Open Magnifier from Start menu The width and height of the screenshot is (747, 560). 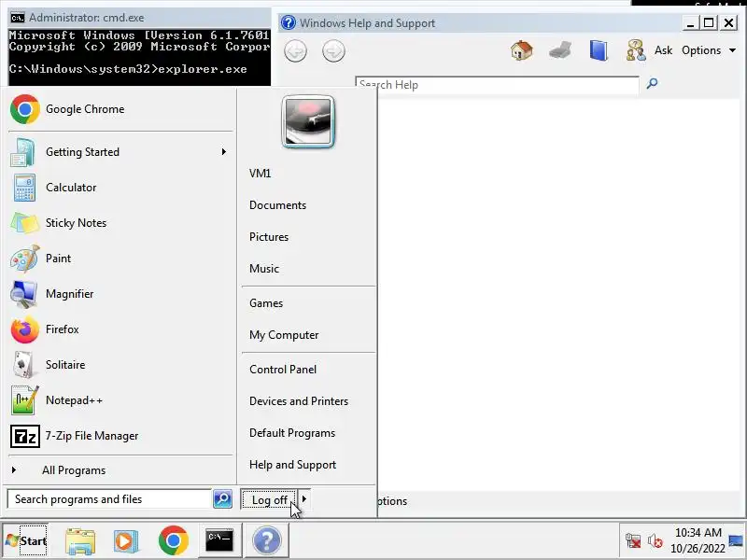click(120, 294)
